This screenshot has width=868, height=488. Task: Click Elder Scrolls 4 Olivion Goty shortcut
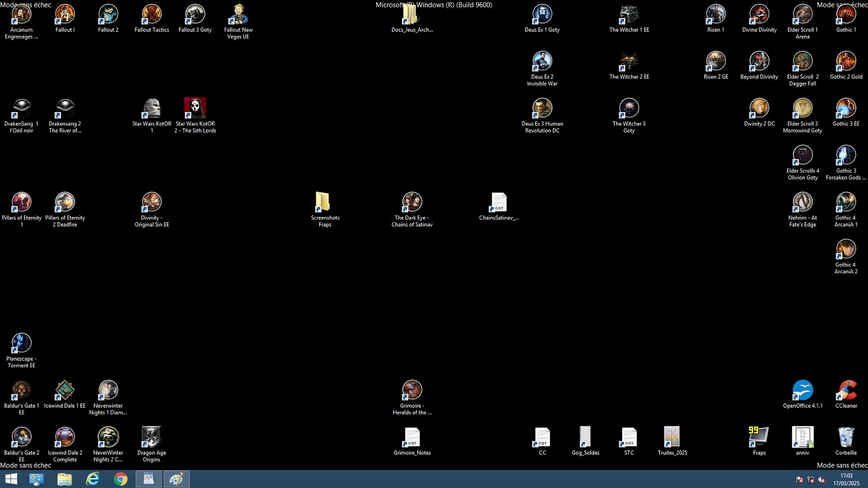(803, 155)
